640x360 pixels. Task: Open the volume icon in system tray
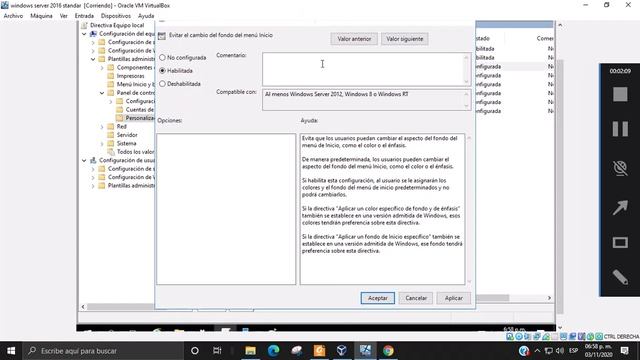pyautogui.click(x=560, y=351)
